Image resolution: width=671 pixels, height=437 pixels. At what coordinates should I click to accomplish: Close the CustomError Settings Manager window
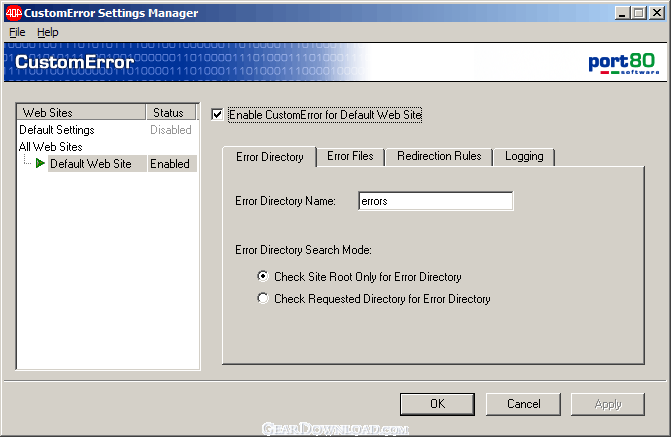click(x=656, y=13)
